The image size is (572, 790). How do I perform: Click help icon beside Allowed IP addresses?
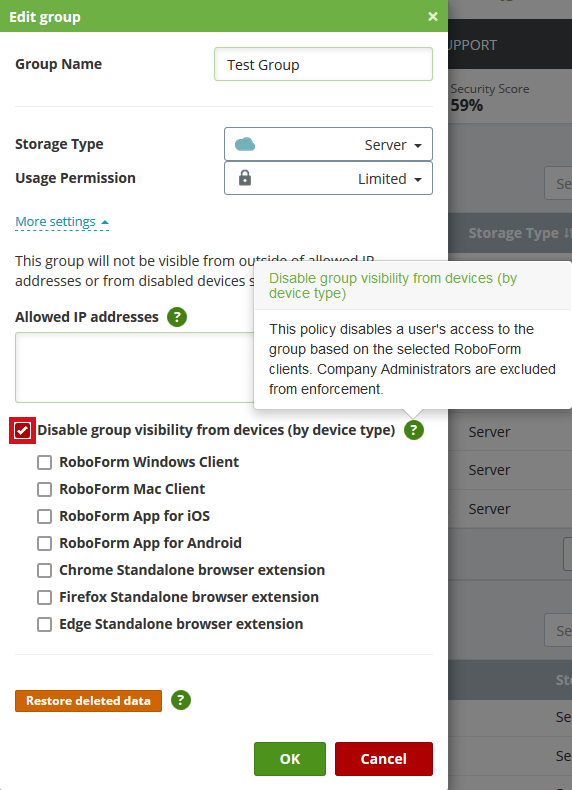click(177, 317)
